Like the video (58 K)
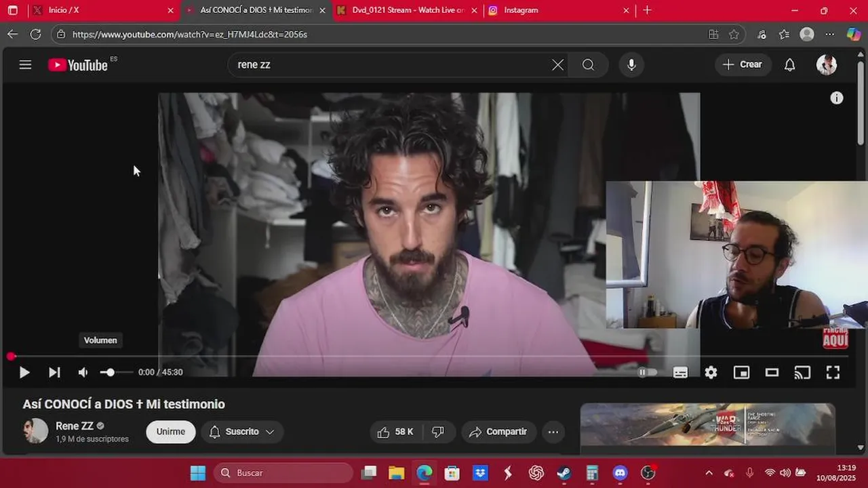Screen dimensions: 868x488 [x=395, y=432]
